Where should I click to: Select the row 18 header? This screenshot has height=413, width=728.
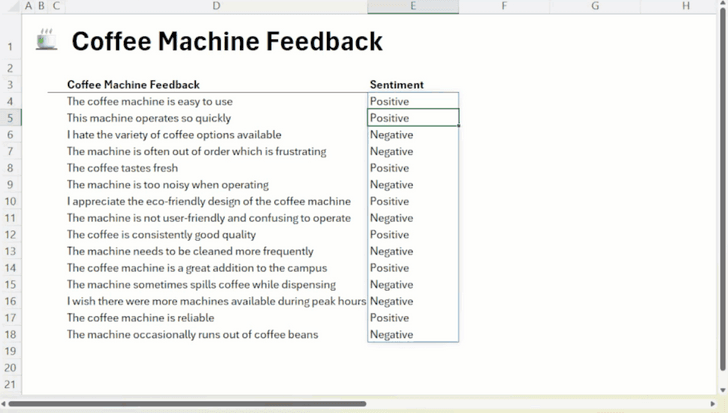coord(10,335)
